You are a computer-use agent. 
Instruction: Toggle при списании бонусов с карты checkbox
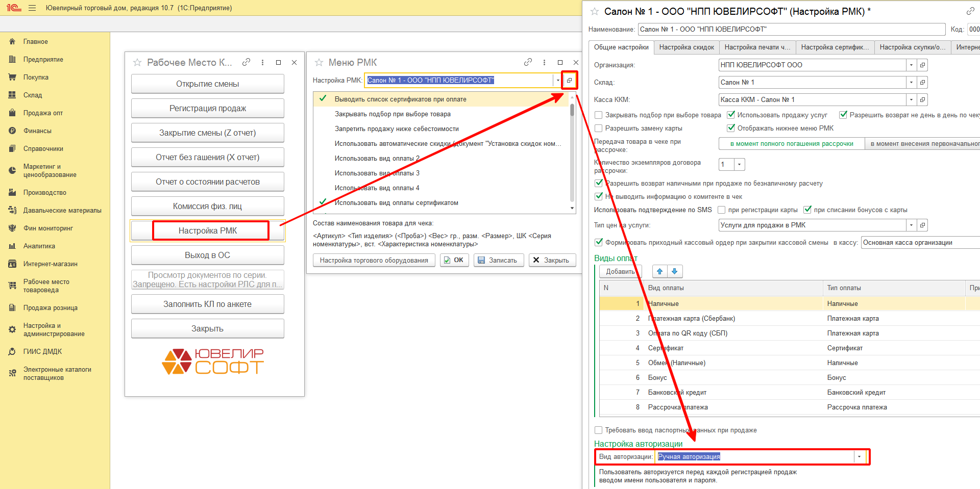[x=807, y=210]
